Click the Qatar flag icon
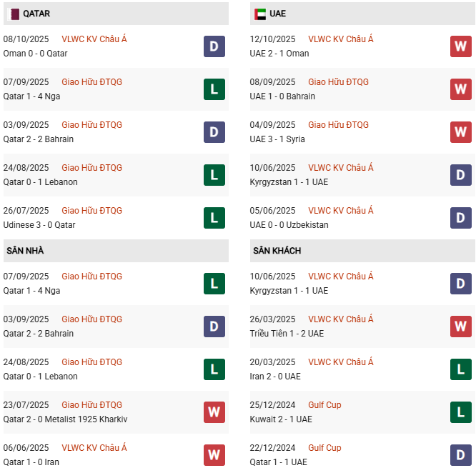Viewport: 476px width, 473px height. pos(13,14)
